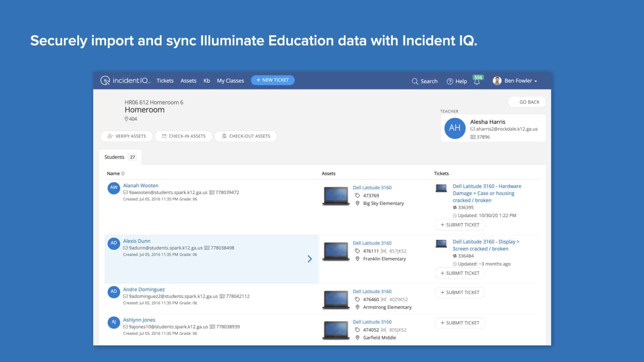This screenshot has width=644, height=362.
Task: Click the Incident IQ logo
Action: point(126,80)
